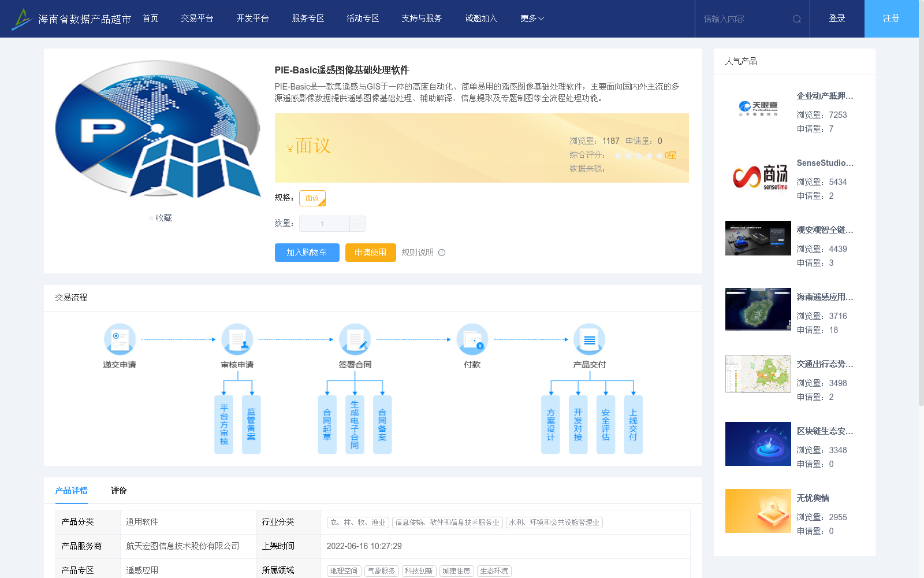924x578 pixels.
Task: Open the 诚邀加入 menu item
Action: [x=481, y=18]
